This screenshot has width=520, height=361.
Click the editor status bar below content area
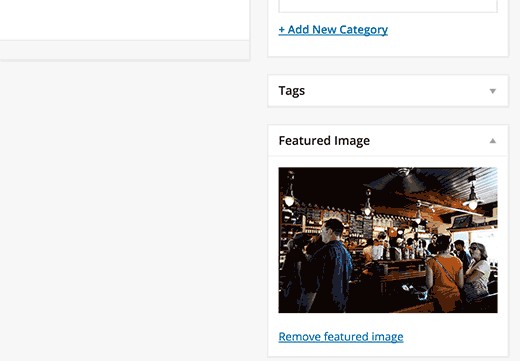coord(124,50)
